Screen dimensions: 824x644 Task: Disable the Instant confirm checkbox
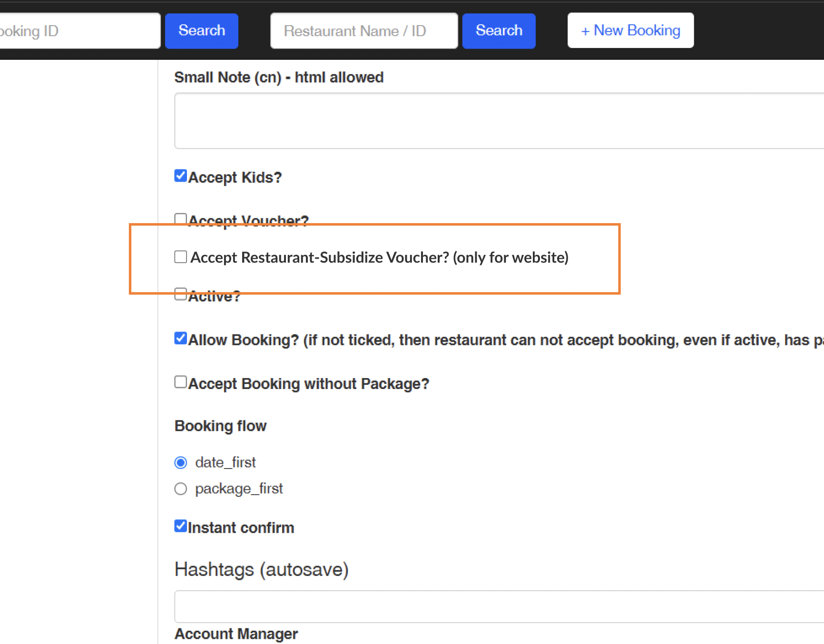pyautogui.click(x=180, y=526)
